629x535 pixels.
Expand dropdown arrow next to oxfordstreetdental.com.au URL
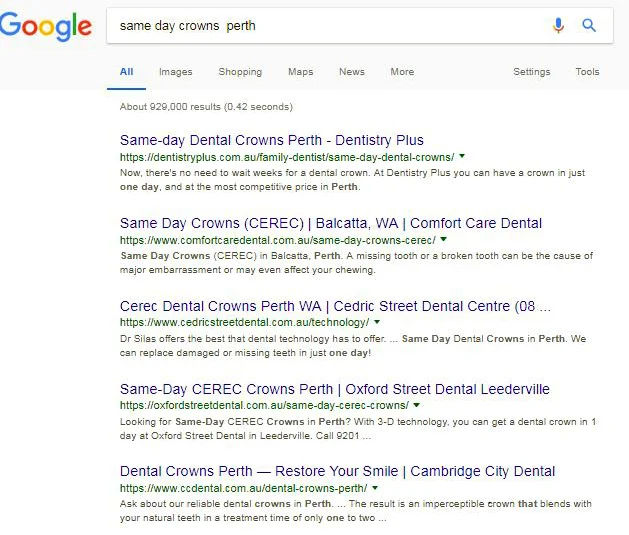(x=416, y=405)
